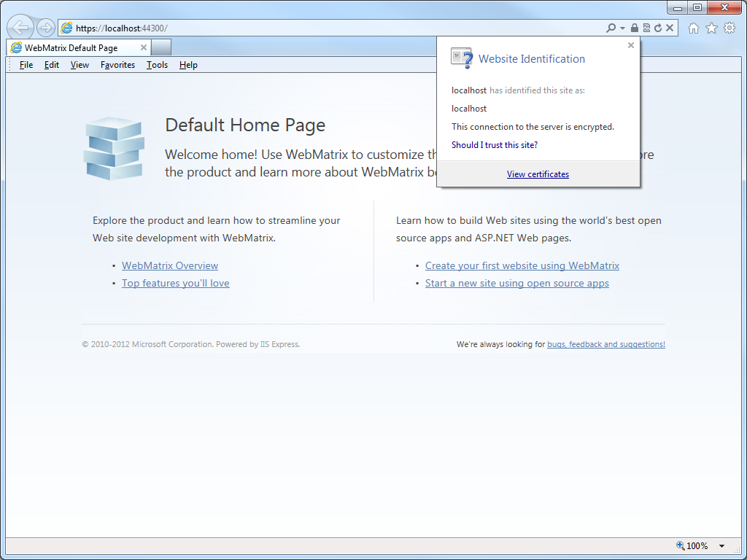Click the Refresh page icon
This screenshot has height=560, width=747.
pyautogui.click(x=658, y=28)
